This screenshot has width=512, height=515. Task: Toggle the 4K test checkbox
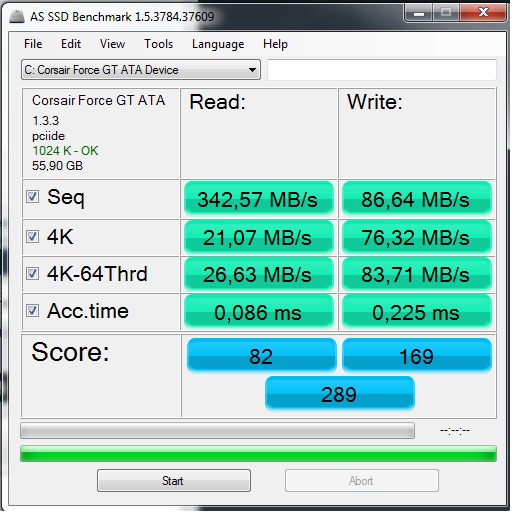click(32, 237)
